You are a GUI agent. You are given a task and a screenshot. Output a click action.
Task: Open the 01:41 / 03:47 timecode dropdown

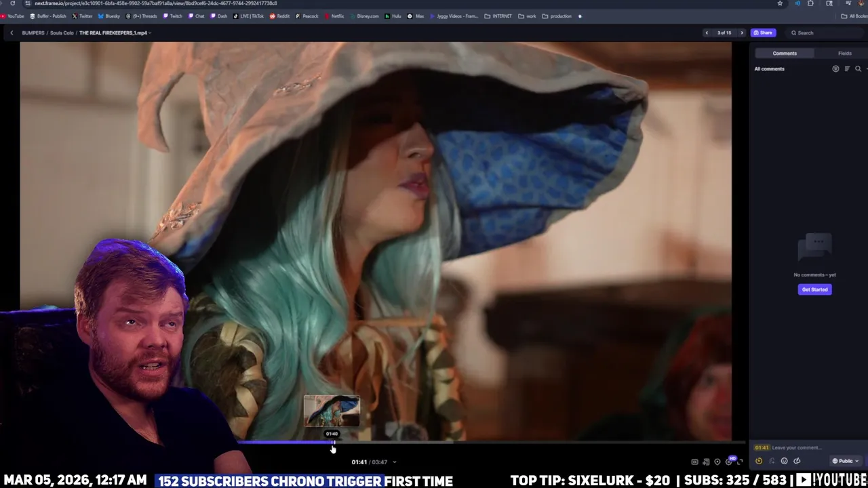tap(374, 462)
